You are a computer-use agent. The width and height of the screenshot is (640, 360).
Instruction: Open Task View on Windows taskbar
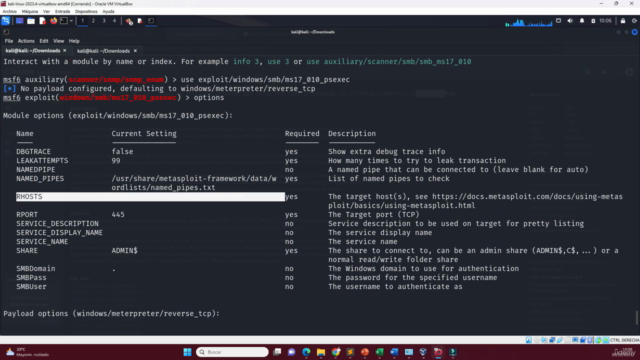[277, 352]
